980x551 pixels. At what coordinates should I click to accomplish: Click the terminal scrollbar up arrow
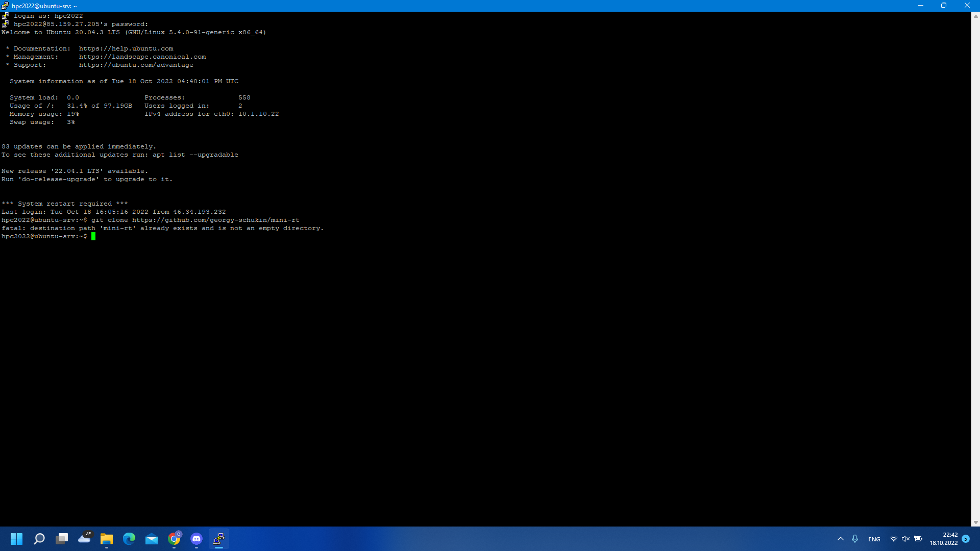pos(975,16)
